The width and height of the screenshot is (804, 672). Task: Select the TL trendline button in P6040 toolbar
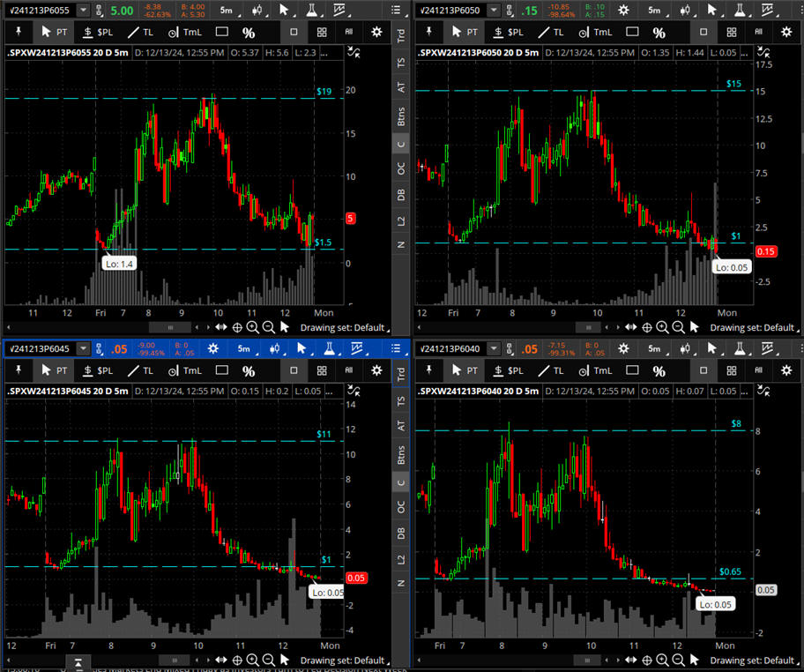coord(551,370)
